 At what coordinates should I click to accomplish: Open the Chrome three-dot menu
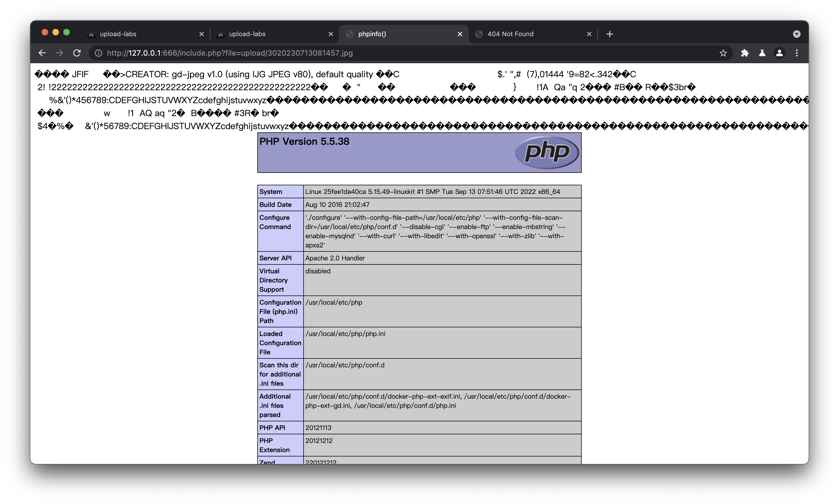pos(797,53)
